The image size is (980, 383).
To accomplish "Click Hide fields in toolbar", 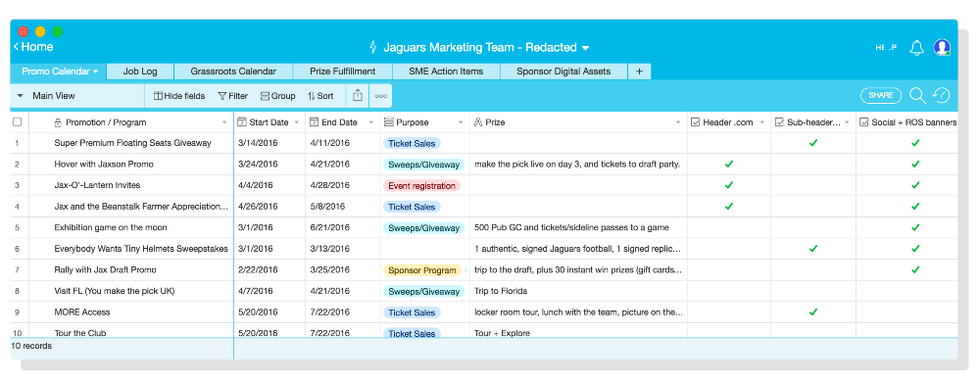I will (179, 96).
